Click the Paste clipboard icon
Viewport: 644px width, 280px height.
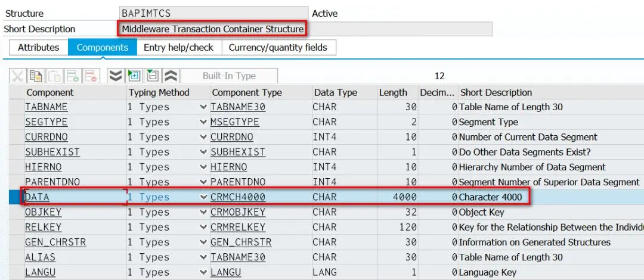pyautogui.click(x=54, y=76)
